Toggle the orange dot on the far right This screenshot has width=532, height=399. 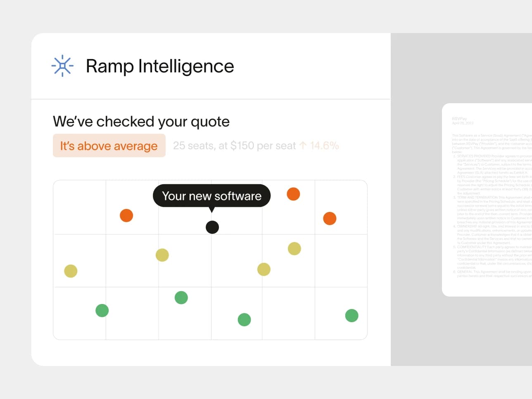pos(329,218)
